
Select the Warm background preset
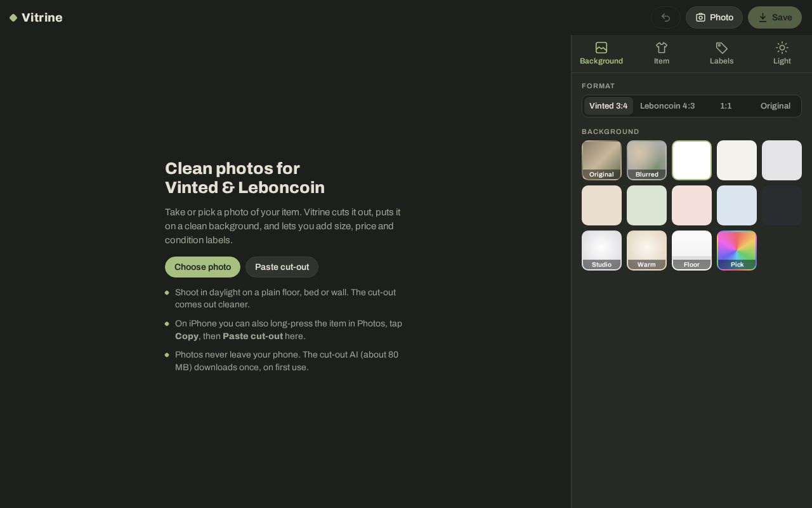(x=646, y=250)
